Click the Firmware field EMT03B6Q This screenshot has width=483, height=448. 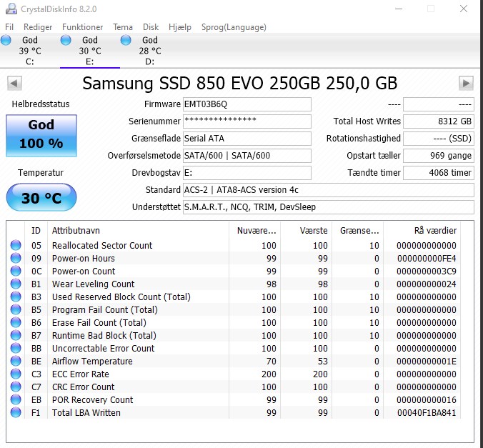tap(247, 104)
